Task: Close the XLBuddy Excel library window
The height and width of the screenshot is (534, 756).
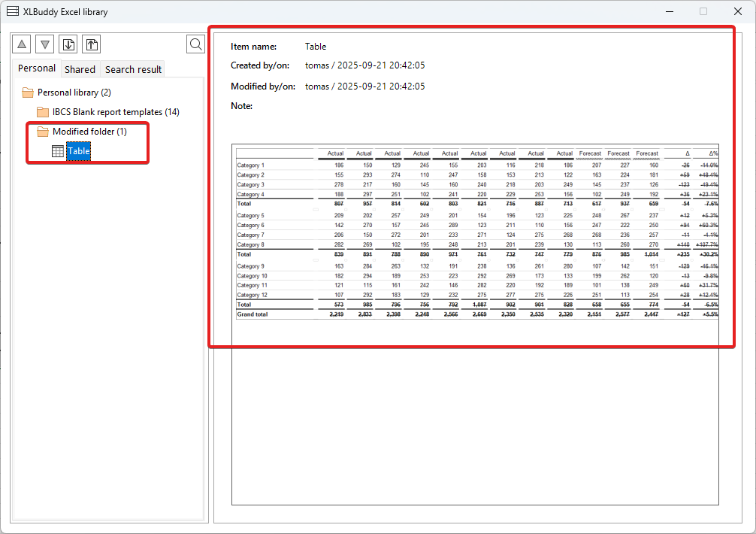Action: click(737, 11)
